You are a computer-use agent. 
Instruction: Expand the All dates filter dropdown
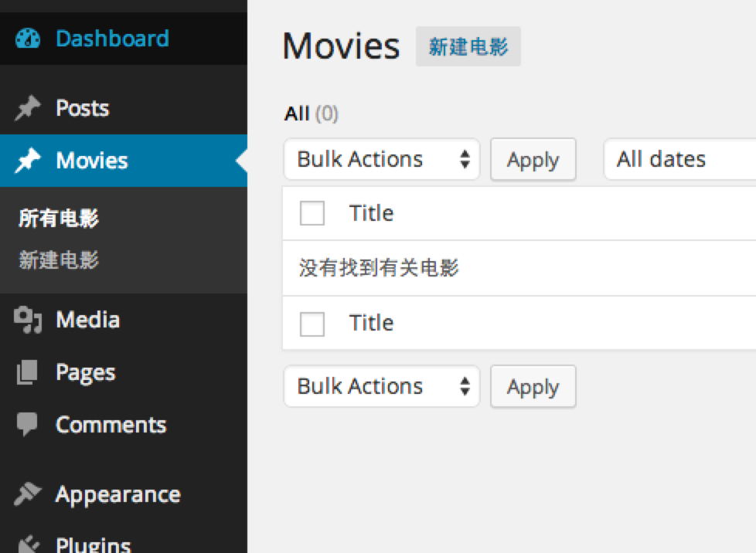tap(679, 160)
